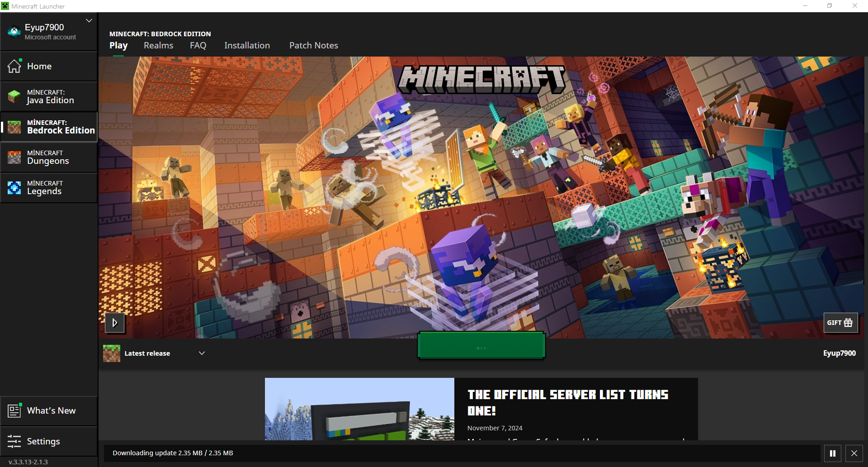This screenshot has height=467, width=868.
Task: Open the Official Server List news headline
Action: pos(567,402)
